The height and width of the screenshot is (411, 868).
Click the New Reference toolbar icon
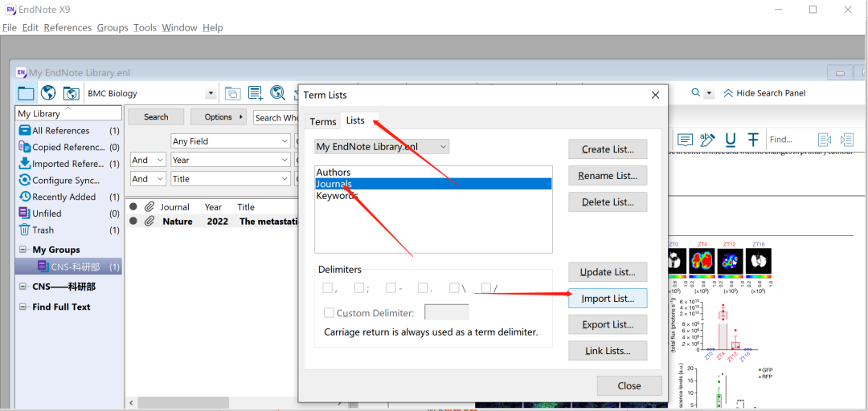coord(256,93)
